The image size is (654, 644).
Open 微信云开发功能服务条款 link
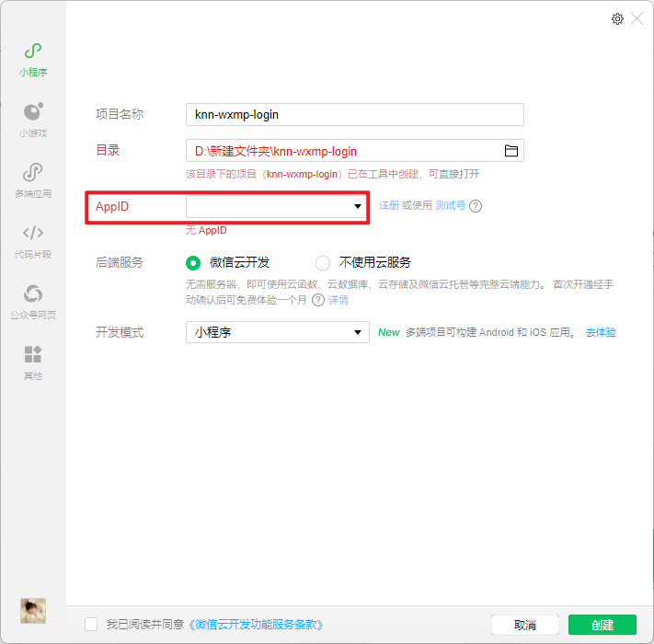(256, 625)
